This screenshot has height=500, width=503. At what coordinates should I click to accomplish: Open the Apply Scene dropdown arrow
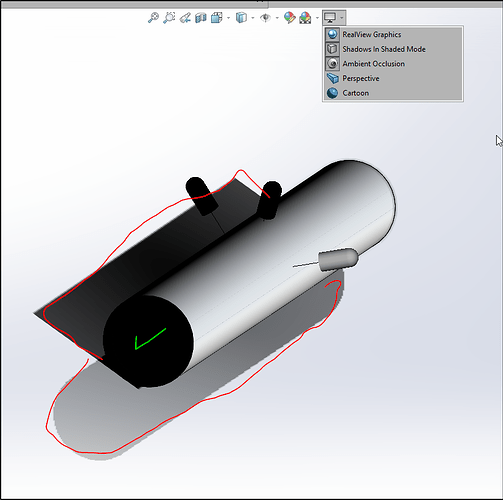(x=317, y=18)
